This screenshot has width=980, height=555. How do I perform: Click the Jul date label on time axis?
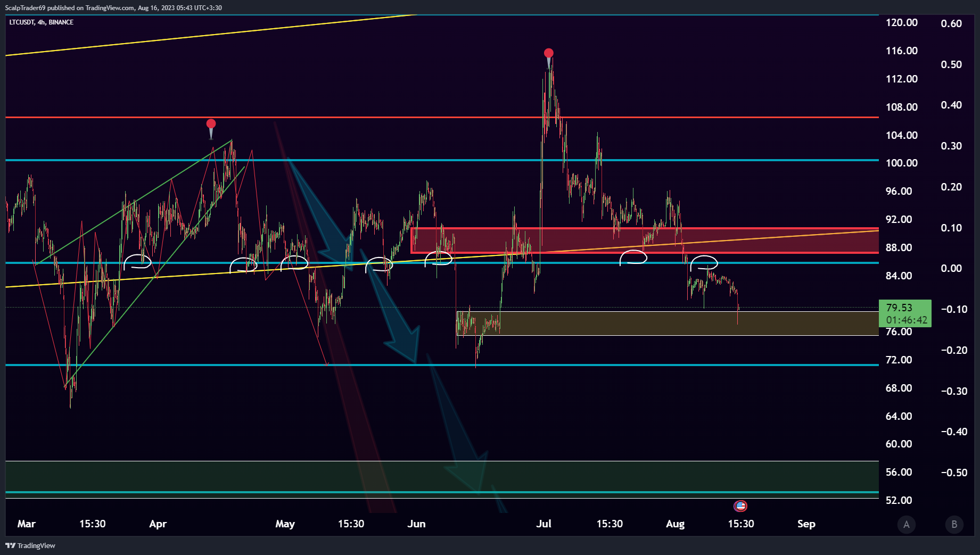tap(544, 524)
